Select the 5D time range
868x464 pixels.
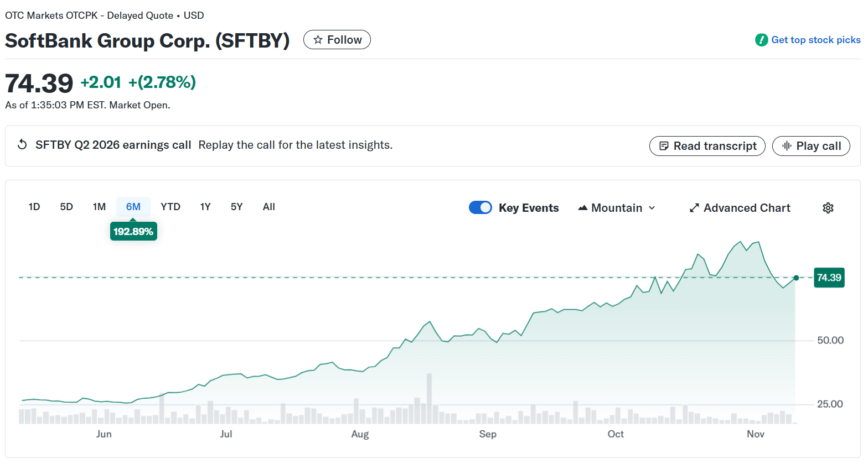(66, 207)
